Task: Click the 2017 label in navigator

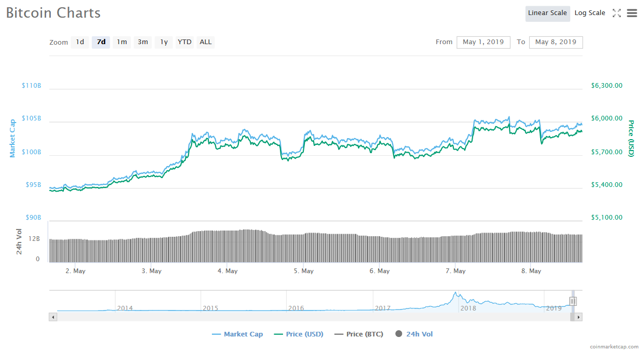Action: [x=382, y=308]
